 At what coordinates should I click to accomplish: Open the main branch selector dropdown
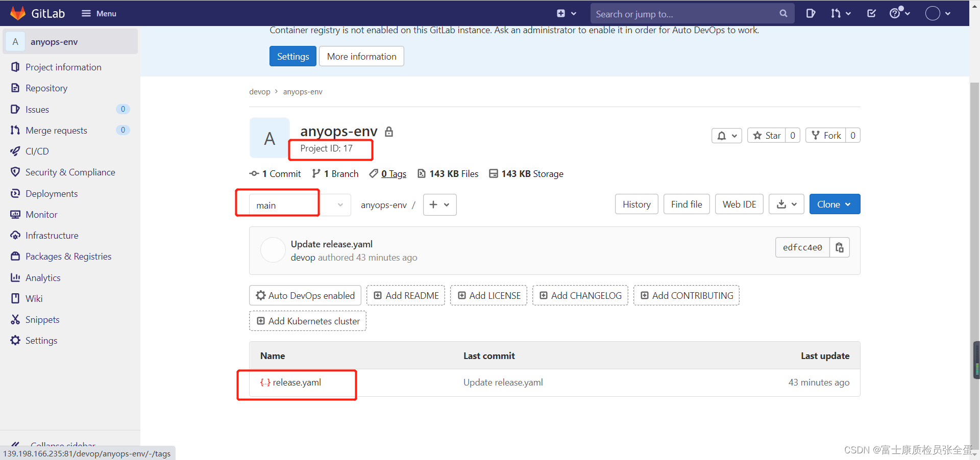300,205
